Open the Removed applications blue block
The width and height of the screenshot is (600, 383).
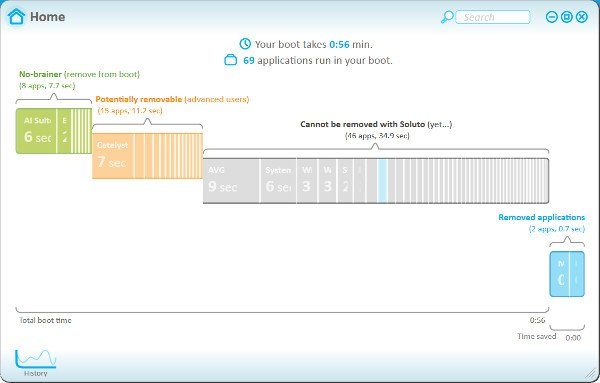click(x=567, y=274)
